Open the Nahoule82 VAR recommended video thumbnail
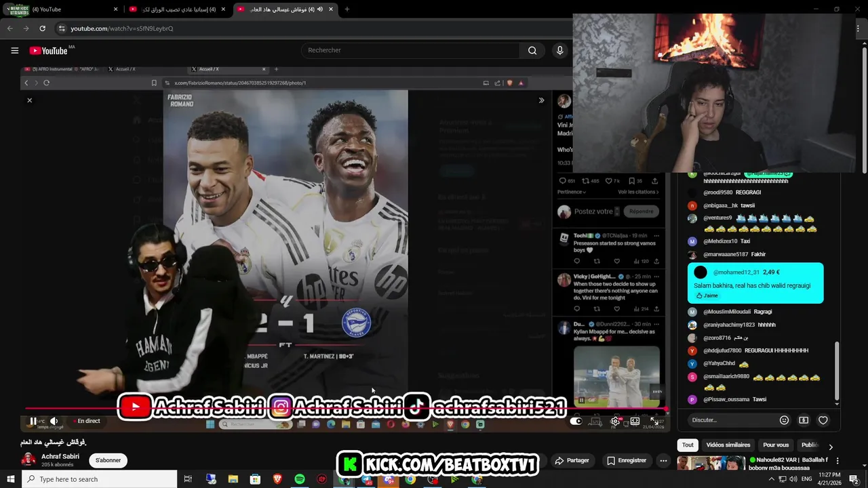 point(711,464)
